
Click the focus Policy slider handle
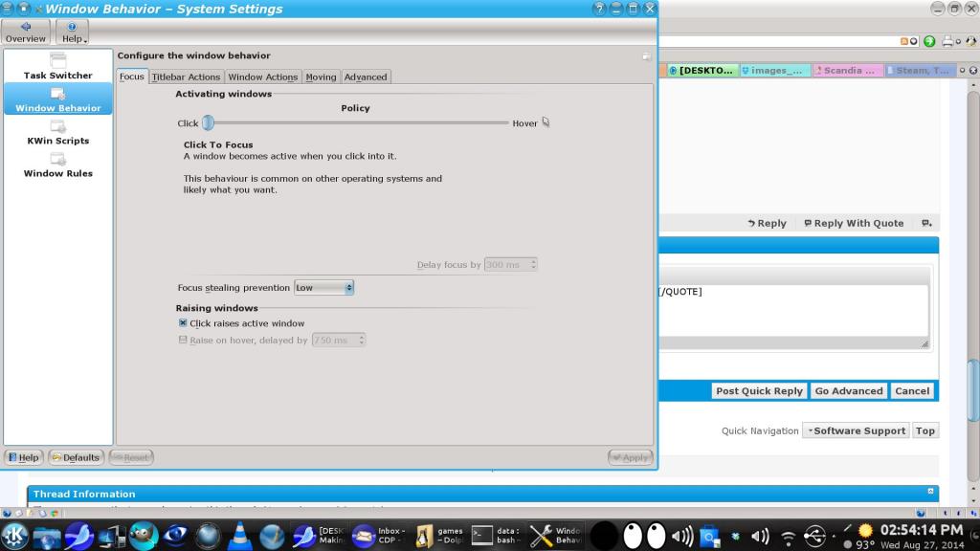tap(208, 122)
